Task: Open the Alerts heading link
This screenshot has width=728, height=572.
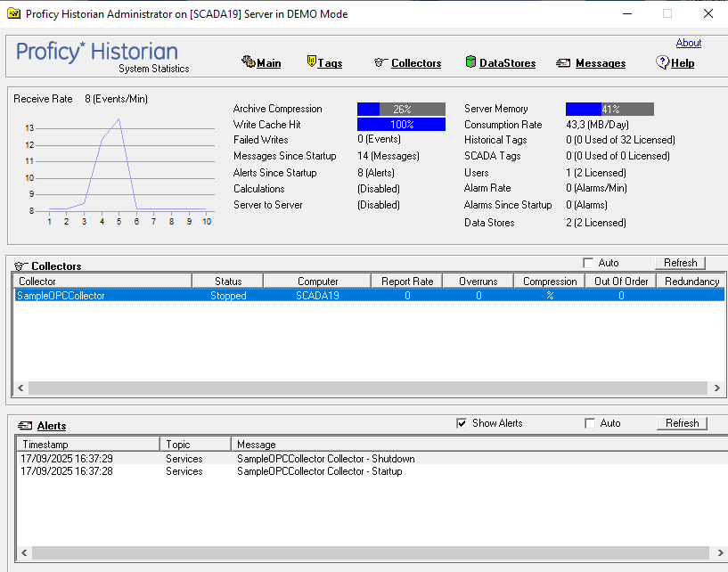Action: [x=52, y=426]
